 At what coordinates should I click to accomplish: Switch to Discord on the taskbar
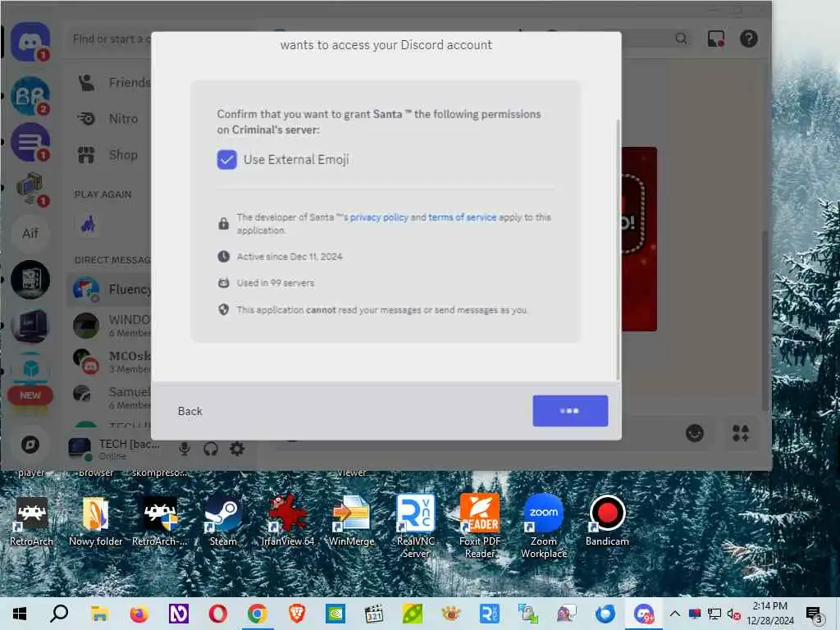[643, 614]
